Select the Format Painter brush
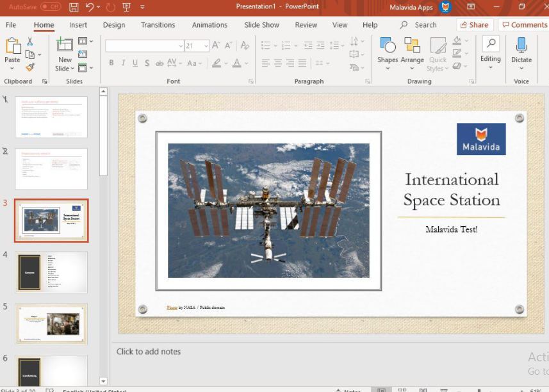The height and width of the screenshot is (392, 549). point(30,67)
